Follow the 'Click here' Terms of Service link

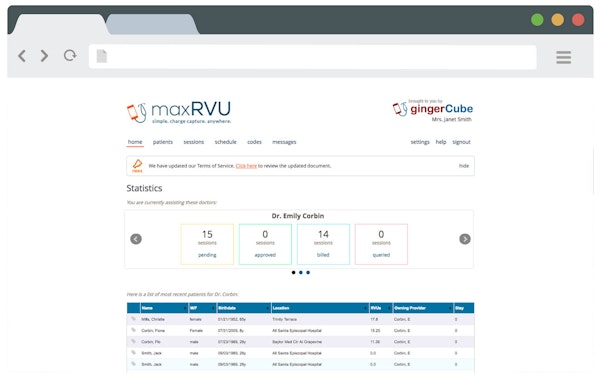pos(246,166)
